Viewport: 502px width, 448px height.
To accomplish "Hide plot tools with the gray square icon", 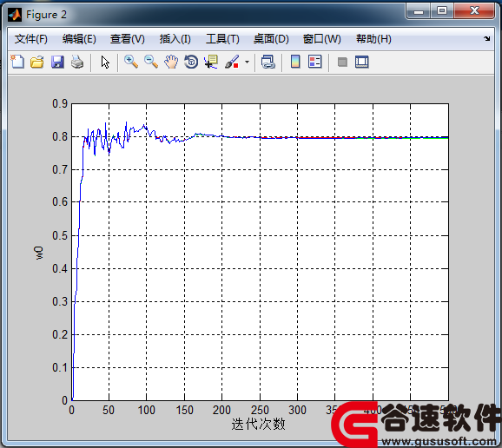I will 342,62.
